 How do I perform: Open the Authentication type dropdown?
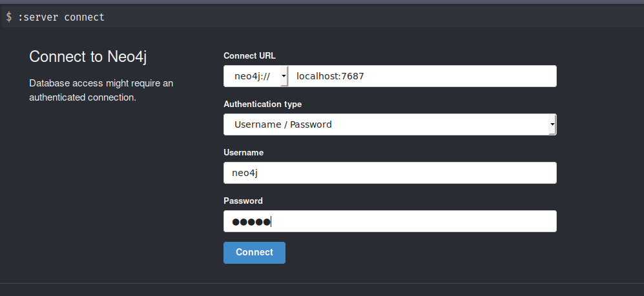[x=390, y=124]
